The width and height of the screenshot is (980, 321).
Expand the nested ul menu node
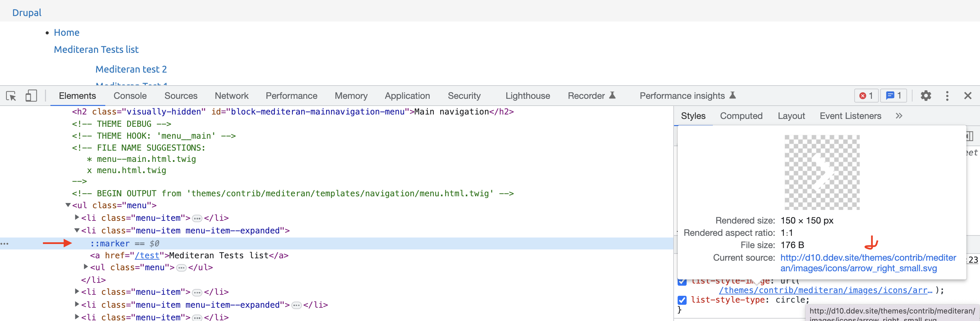[86, 267]
